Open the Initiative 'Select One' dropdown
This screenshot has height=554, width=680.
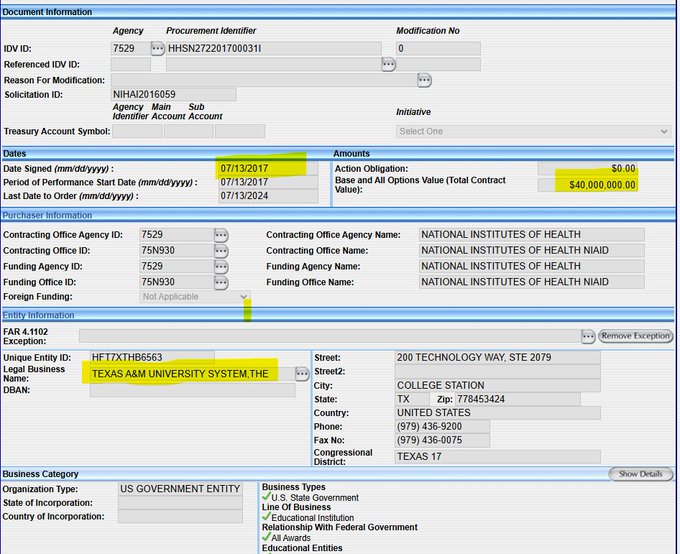(x=533, y=131)
